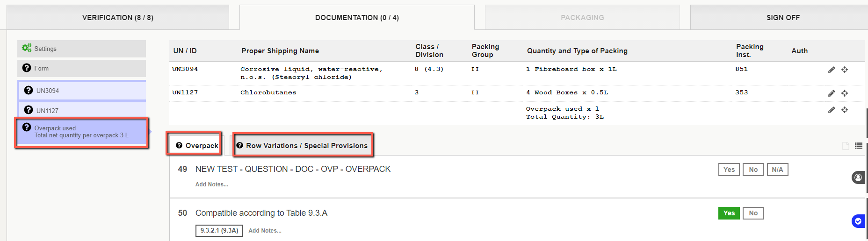
Task: Click the pencil edit icon for UN3094 row
Action: click(832, 70)
